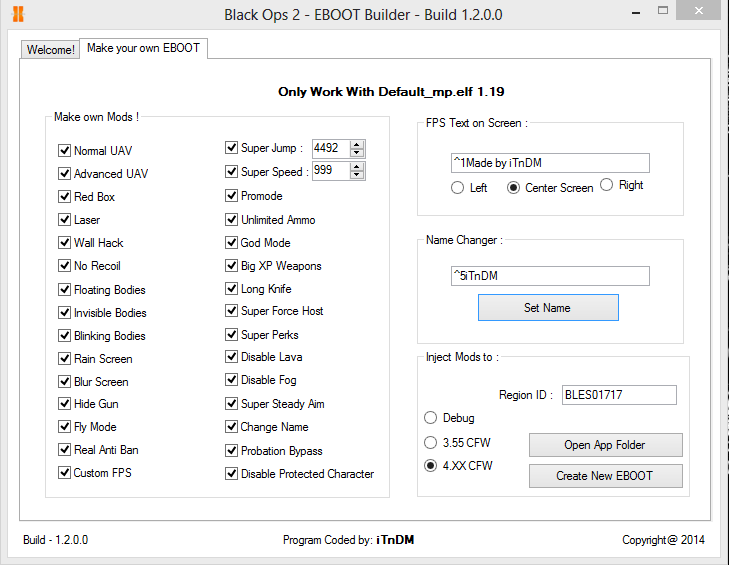
Task: Select Left FPS text position
Action: [x=457, y=188]
